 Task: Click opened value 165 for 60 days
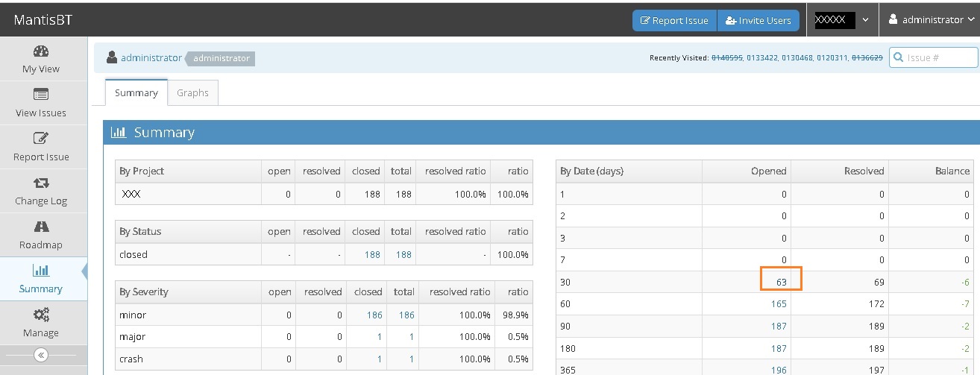779,303
